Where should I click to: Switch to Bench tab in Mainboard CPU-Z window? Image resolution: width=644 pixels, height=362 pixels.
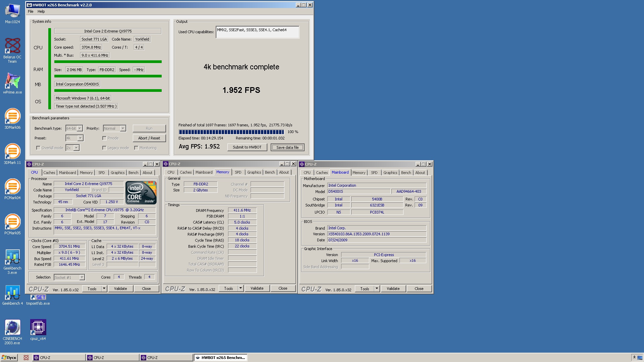[406, 173]
